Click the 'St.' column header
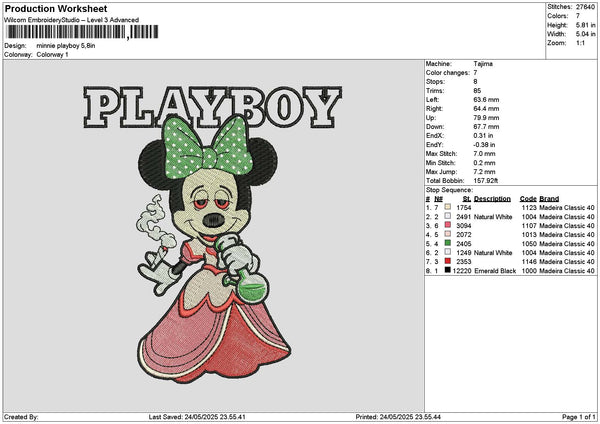This screenshot has height=424, width=600. pyautogui.click(x=467, y=199)
